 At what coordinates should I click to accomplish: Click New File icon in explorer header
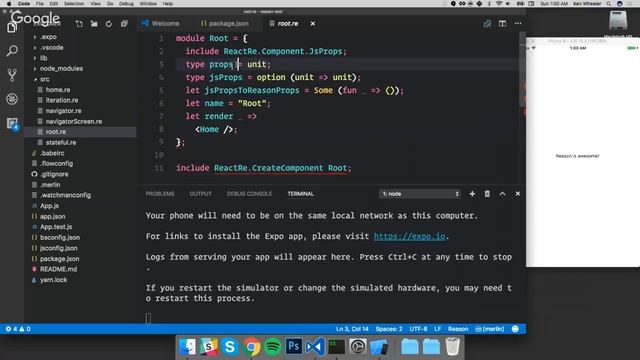pos(79,24)
